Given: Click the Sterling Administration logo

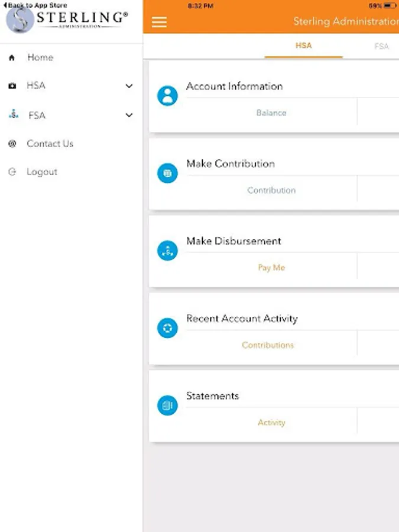Looking at the screenshot, I should (67, 20).
